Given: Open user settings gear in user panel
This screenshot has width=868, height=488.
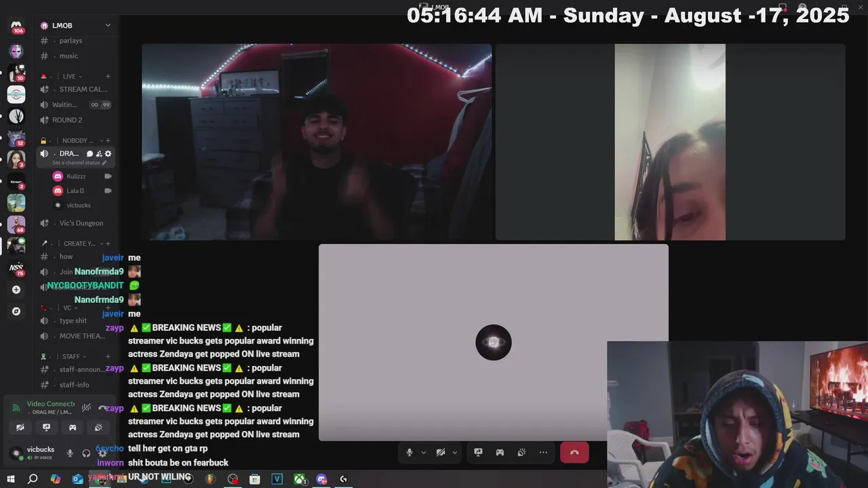Looking at the screenshot, I should pyautogui.click(x=102, y=453).
